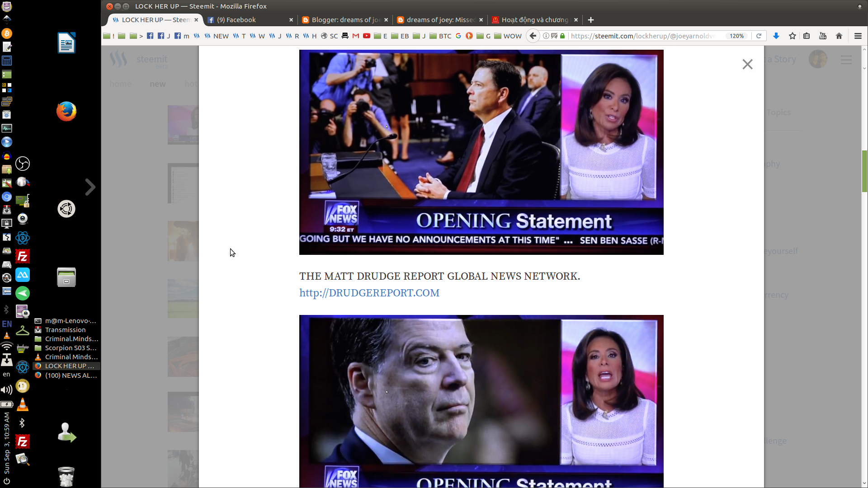Open the Google bookmark icon

458,36
